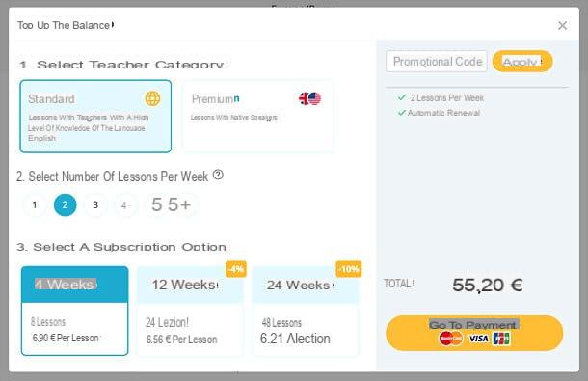Select 2 lessons per week
Image resolution: width=588 pixels, height=381 pixels.
click(x=66, y=204)
